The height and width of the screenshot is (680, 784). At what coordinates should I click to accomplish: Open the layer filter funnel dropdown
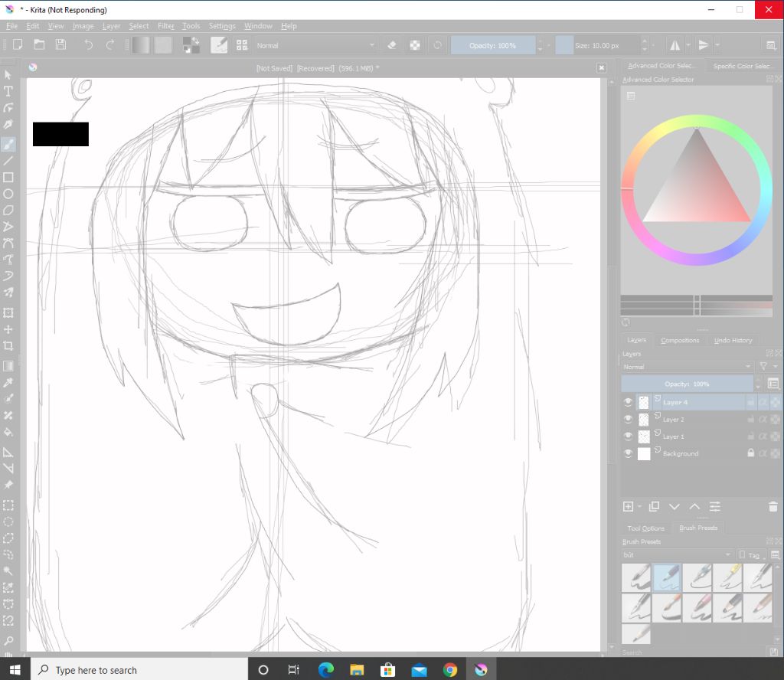(x=767, y=367)
